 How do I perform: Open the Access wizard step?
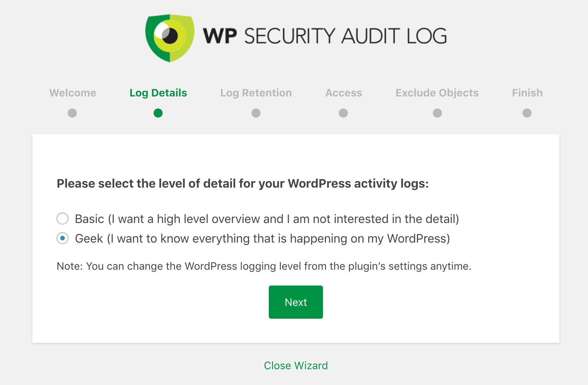pos(343,93)
